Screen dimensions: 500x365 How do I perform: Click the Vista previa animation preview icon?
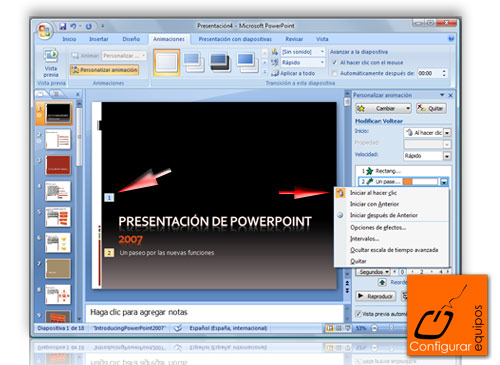51,56
